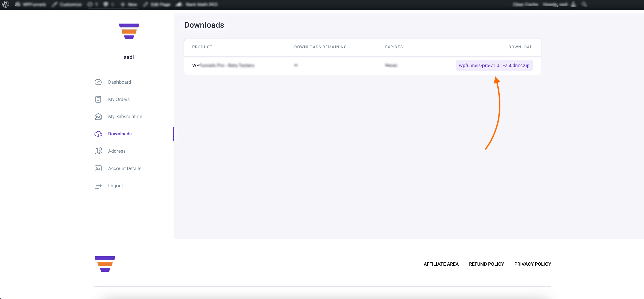Click the WordPress logo in admin bar
Image resolution: width=644 pixels, height=299 pixels.
(x=6, y=4)
